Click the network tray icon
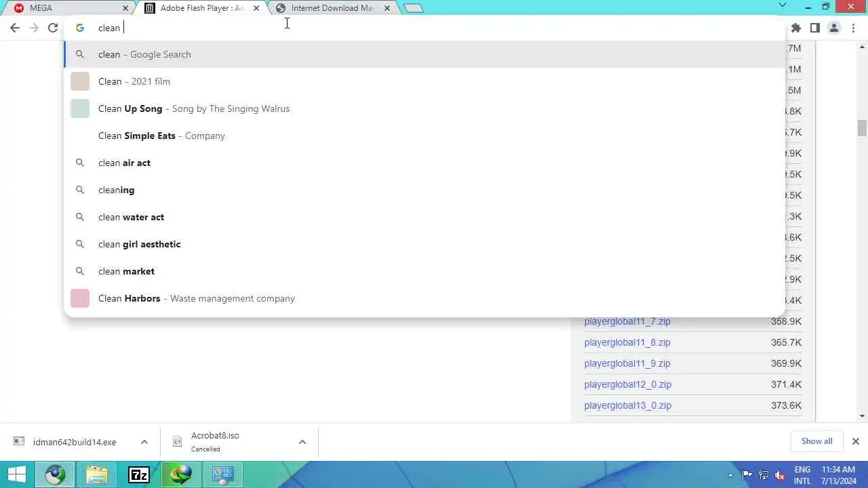This screenshot has width=868, height=488. click(764, 474)
